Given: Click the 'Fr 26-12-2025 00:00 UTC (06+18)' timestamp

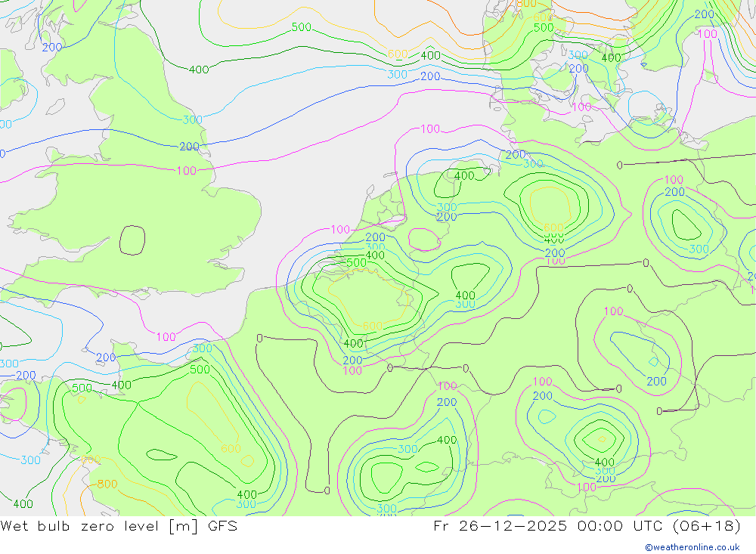Looking at the screenshot, I should pyautogui.click(x=587, y=525).
